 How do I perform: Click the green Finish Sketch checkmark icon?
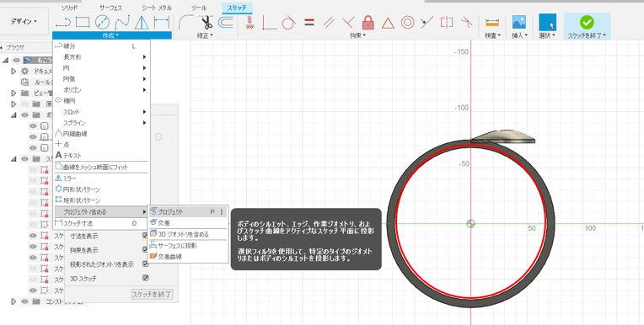pos(587,22)
